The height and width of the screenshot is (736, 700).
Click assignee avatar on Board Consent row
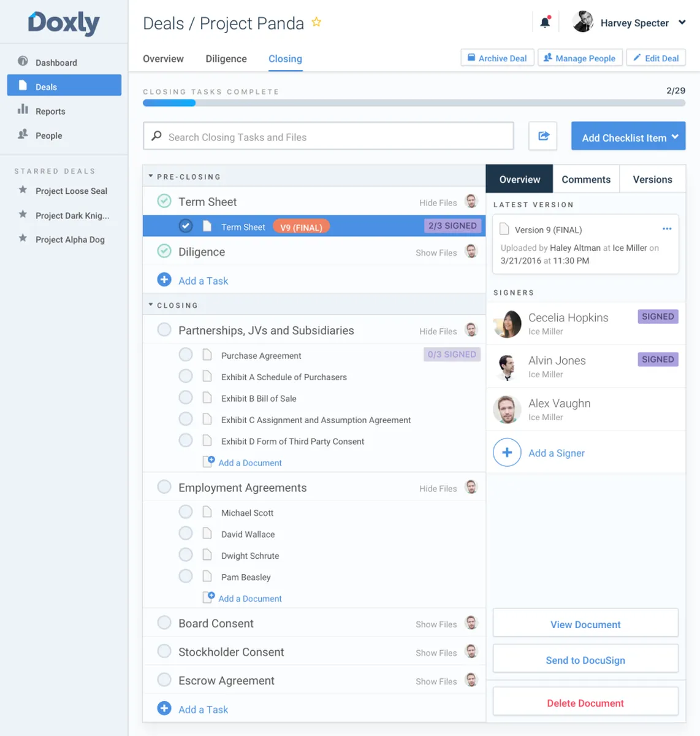pyautogui.click(x=471, y=623)
